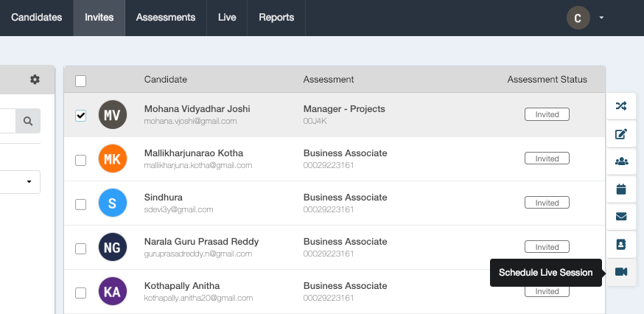Open the user profile avatar C
The width and height of the screenshot is (644, 314).
578,18
